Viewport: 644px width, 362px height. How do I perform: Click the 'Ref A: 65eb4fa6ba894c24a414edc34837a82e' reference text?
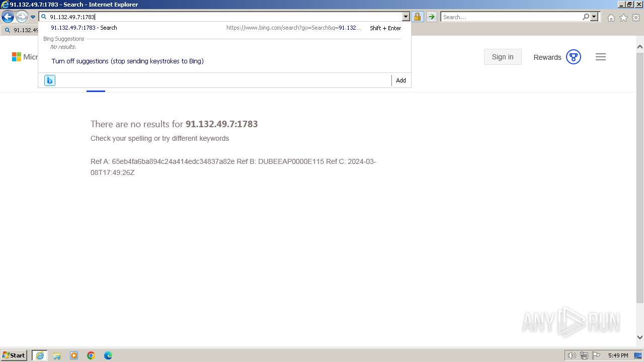163,161
